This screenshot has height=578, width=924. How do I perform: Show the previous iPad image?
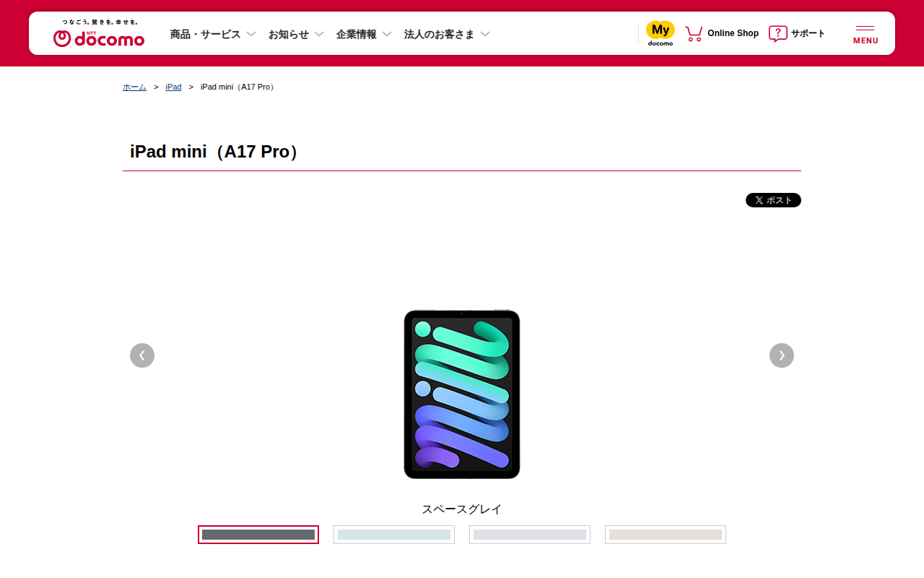tap(142, 355)
